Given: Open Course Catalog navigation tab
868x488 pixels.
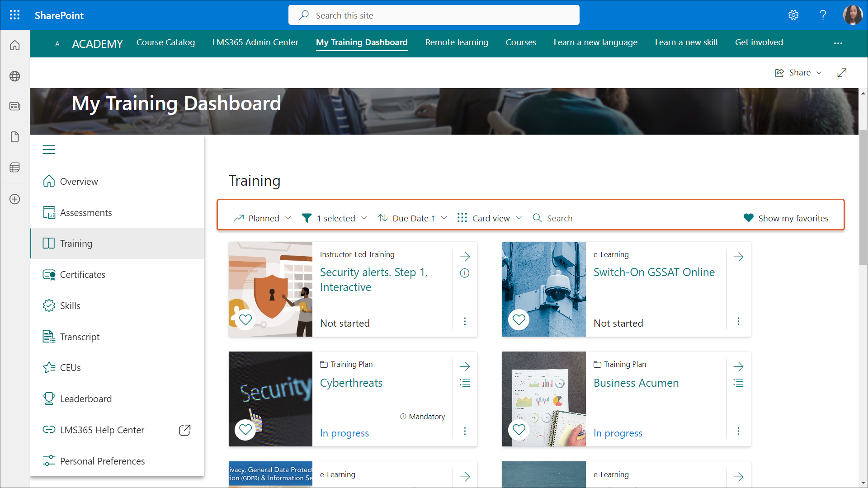Looking at the screenshot, I should [165, 42].
